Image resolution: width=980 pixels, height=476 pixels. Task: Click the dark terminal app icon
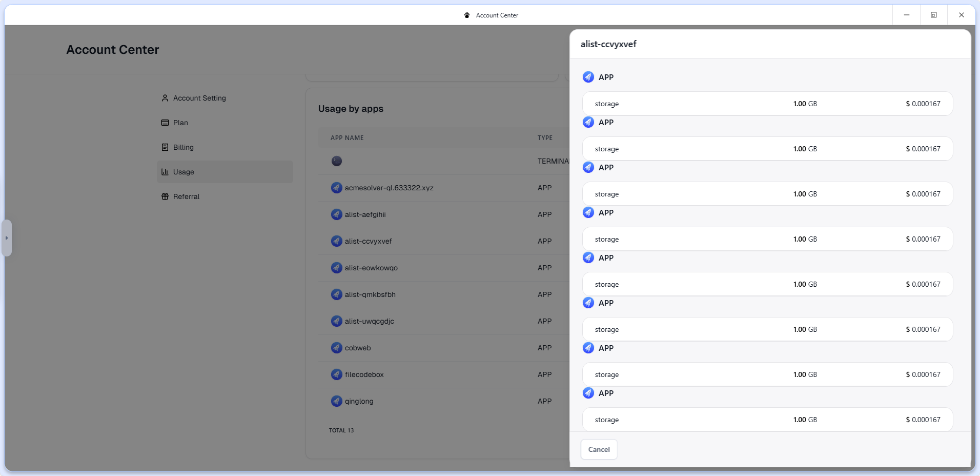[336, 161]
